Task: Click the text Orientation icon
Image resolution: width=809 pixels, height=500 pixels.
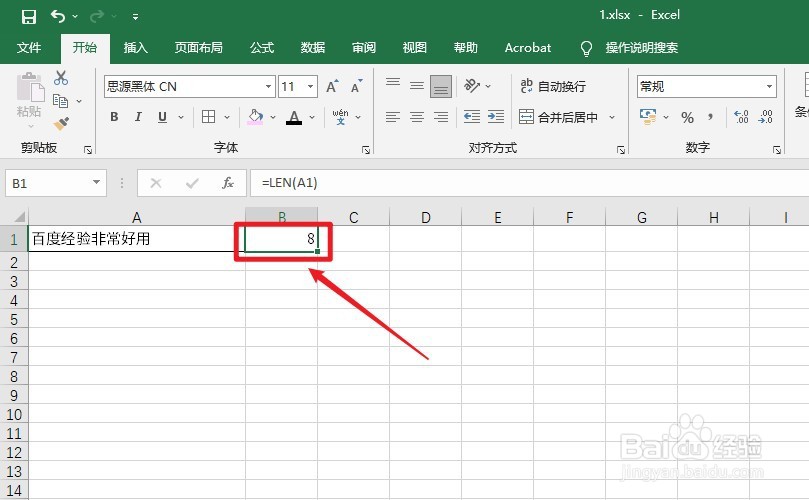Action: 472,86
